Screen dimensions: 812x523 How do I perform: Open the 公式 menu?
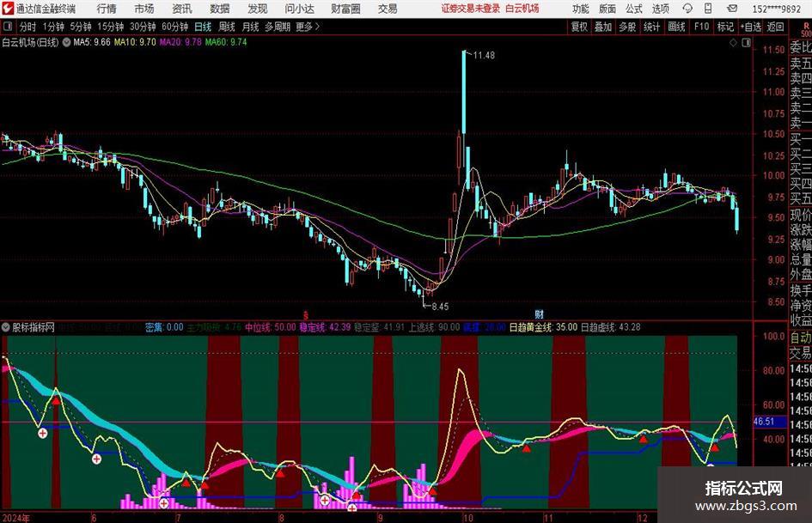634,9
